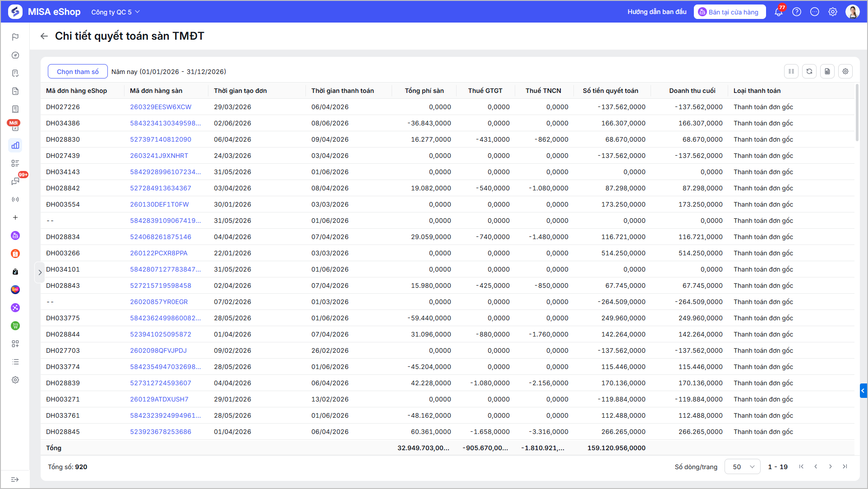Open sidebar messages icon with 99+ badge

15,181
